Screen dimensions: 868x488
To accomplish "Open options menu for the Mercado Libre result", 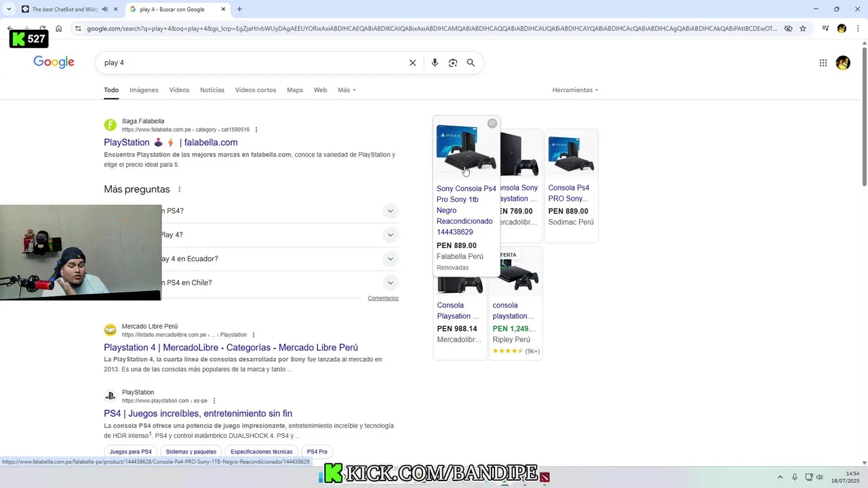I will 254,335.
